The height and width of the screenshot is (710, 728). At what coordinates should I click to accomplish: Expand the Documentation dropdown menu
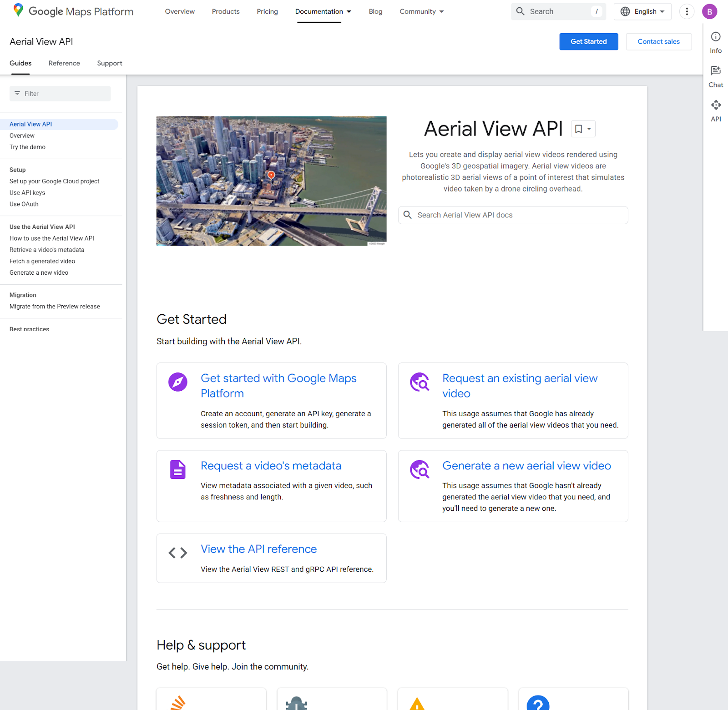click(x=323, y=11)
